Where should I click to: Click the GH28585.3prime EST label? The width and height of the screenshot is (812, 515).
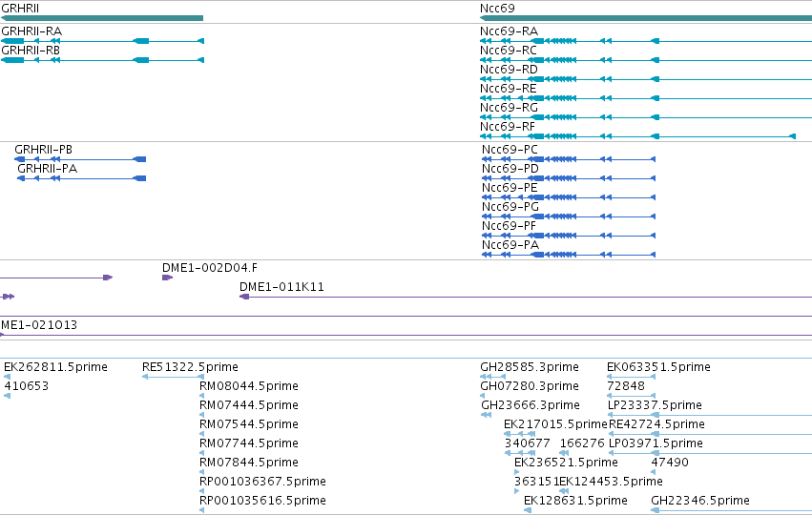[x=530, y=367]
